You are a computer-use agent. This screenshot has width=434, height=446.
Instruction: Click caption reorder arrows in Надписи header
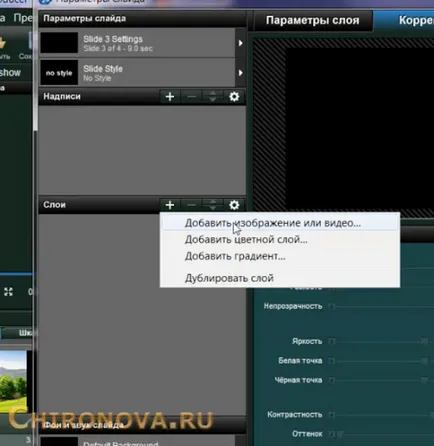pos(213,97)
